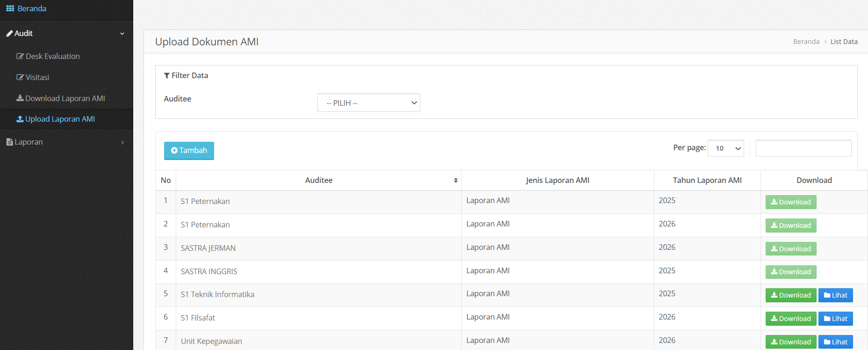868x350 pixels.
Task: Focus the table search input field
Action: click(x=803, y=148)
